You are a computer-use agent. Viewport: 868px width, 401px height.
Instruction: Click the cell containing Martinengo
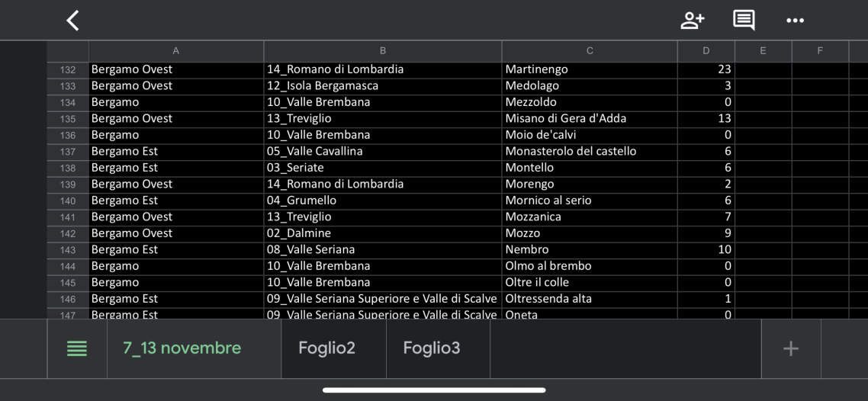pos(590,69)
